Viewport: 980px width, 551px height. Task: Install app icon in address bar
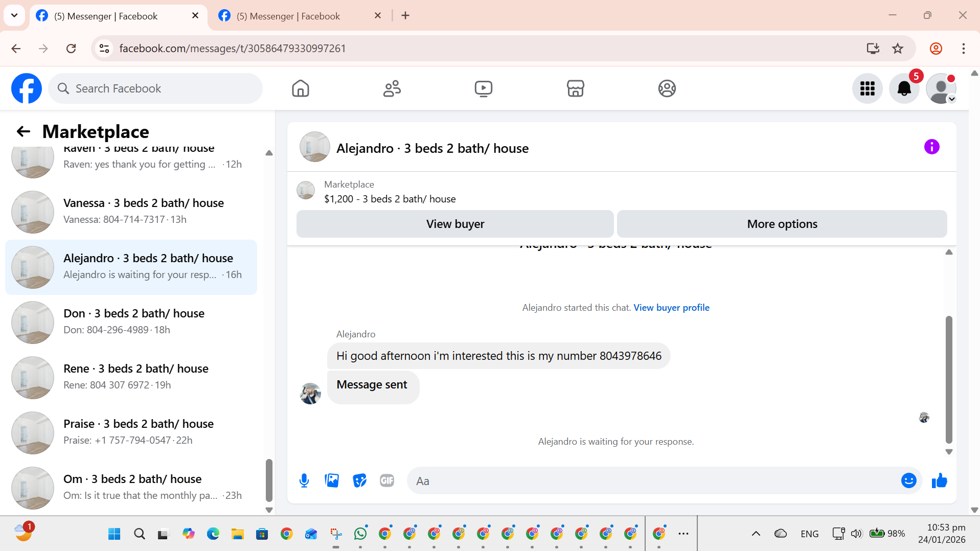[x=873, y=49]
